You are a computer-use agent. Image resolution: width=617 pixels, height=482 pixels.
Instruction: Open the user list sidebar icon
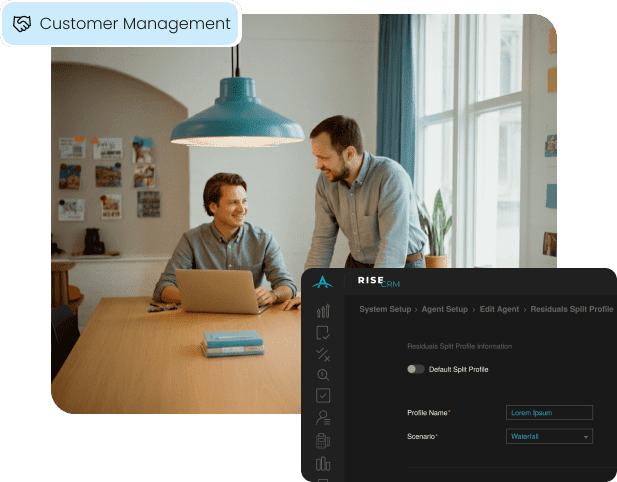[x=322, y=417]
